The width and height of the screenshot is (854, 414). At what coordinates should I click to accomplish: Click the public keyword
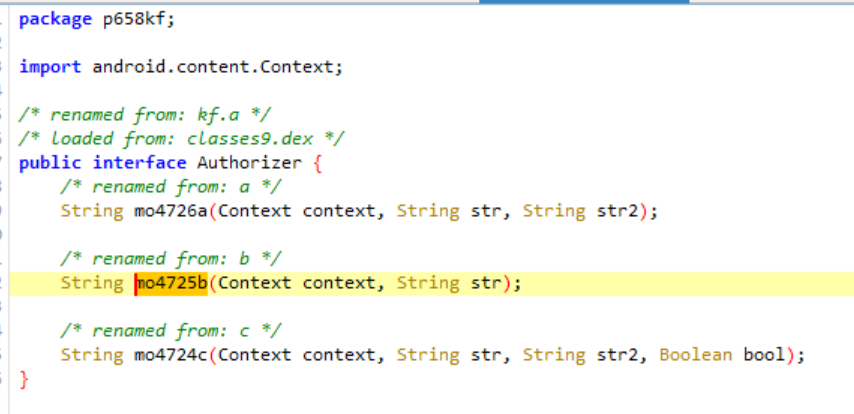(50, 163)
